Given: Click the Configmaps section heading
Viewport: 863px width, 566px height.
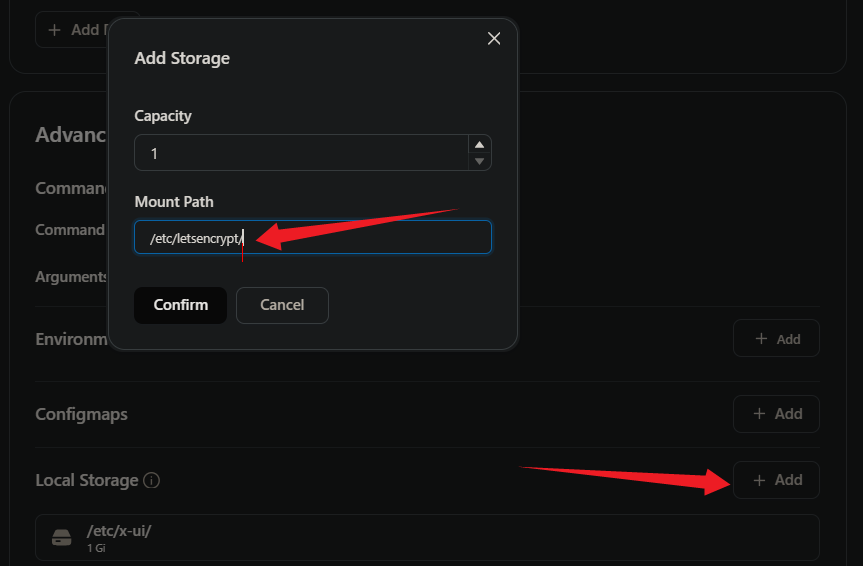Looking at the screenshot, I should (x=81, y=414).
